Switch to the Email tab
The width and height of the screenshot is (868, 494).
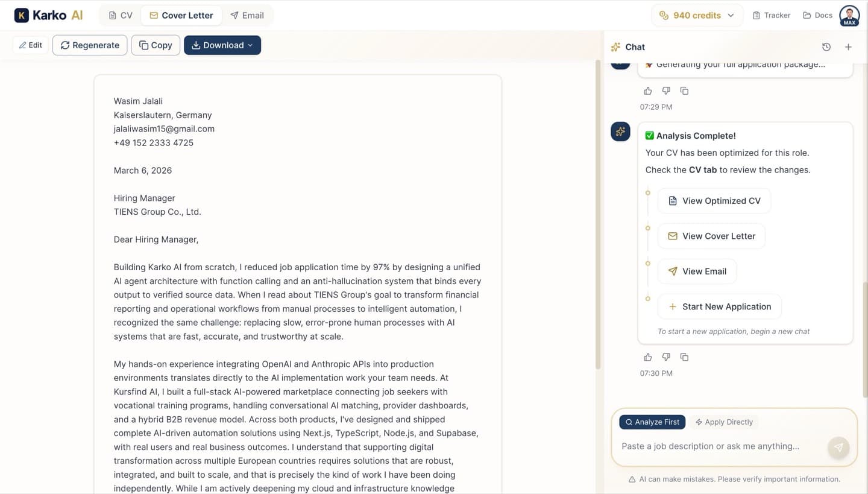pyautogui.click(x=247, y=15)
